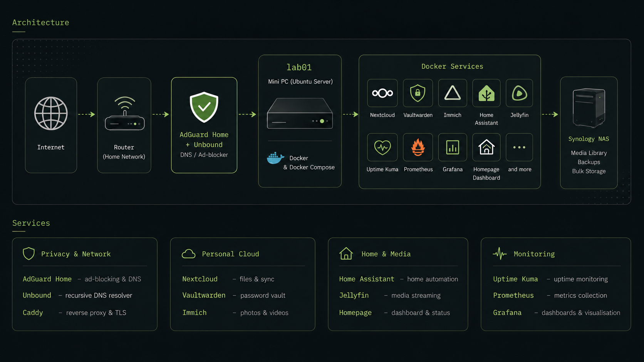Image resolution: width=644 pixels, height=362 pixels.
Task: Click the 'Architecture' section heading
Action: tap(41, 23)
